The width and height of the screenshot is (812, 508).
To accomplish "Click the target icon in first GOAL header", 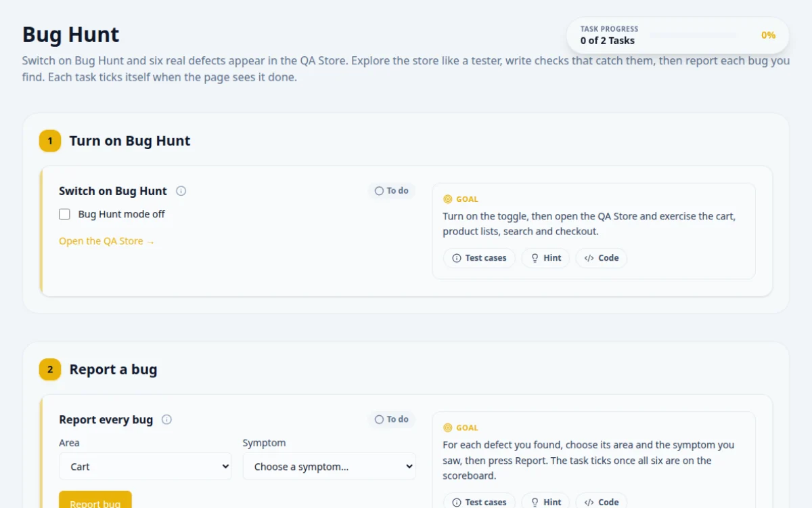I will coord(447,199).
